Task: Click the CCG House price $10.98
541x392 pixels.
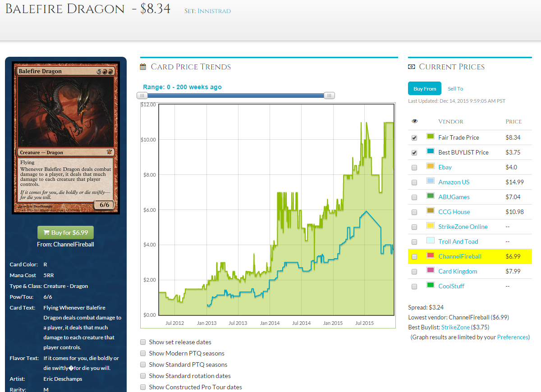Action: coord(515,212)
